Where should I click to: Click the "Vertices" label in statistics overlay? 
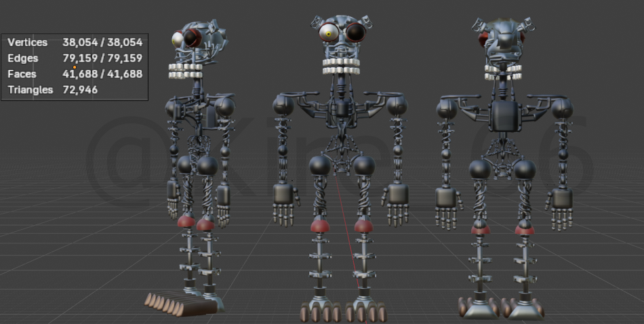click(x=28, y=42)
